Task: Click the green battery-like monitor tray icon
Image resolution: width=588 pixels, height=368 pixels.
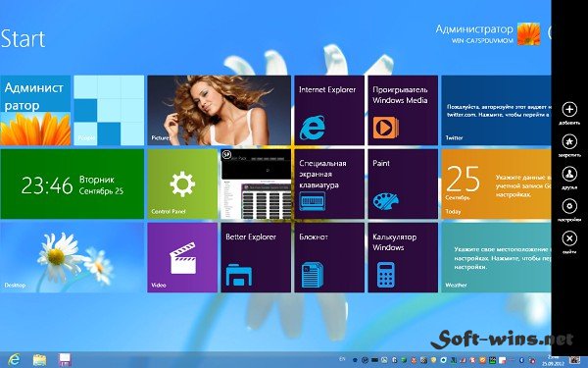Action: point(492,360)
